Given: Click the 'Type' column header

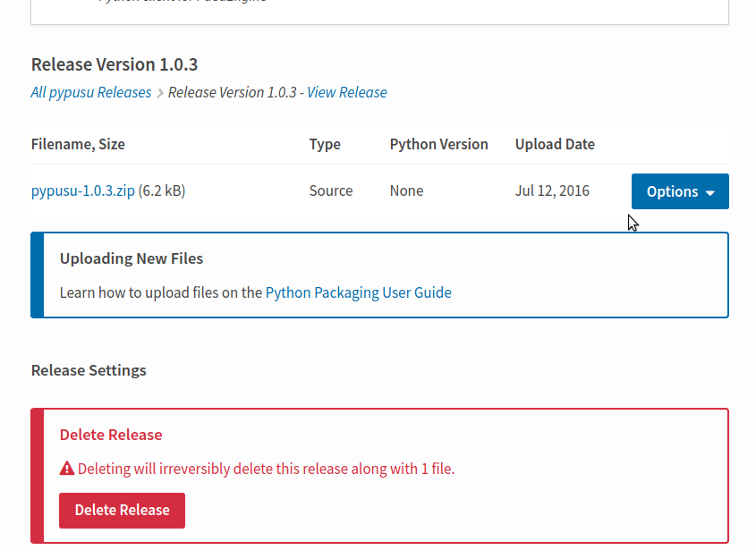Looking at the screenshot, I should [325, 144].
